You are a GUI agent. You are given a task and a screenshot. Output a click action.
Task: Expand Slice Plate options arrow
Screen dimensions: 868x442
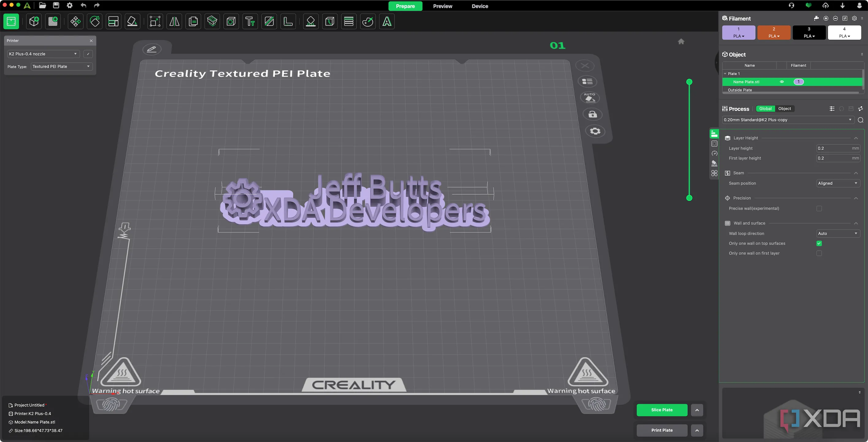697,410
